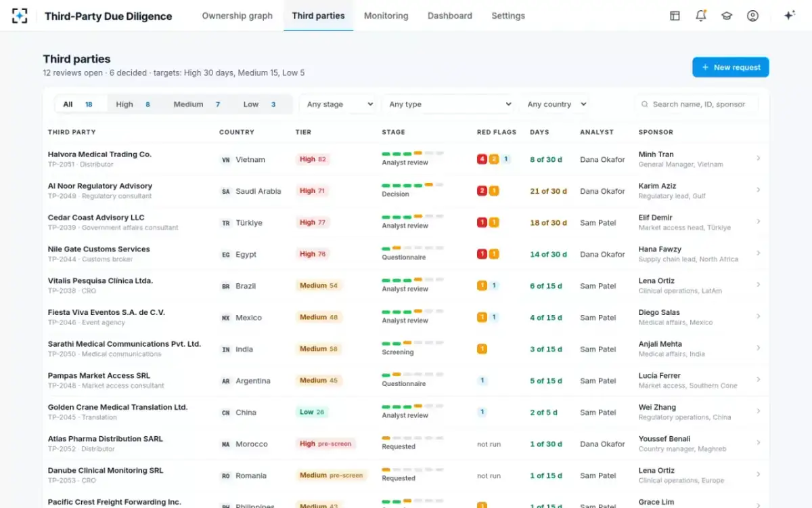The width and height of the screenshot is (812, 508).
Task: Click the blue flag badge for Golden Crane
Action: click(482, 412)
